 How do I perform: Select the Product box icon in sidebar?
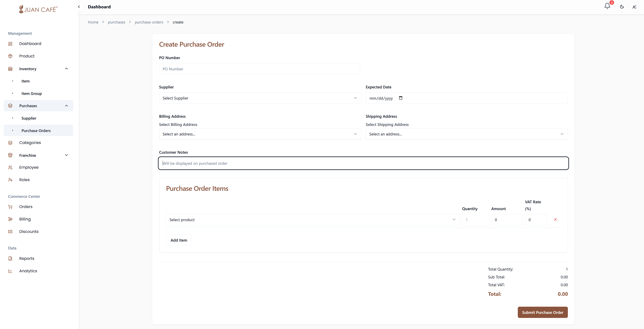(x=10, y=56)
